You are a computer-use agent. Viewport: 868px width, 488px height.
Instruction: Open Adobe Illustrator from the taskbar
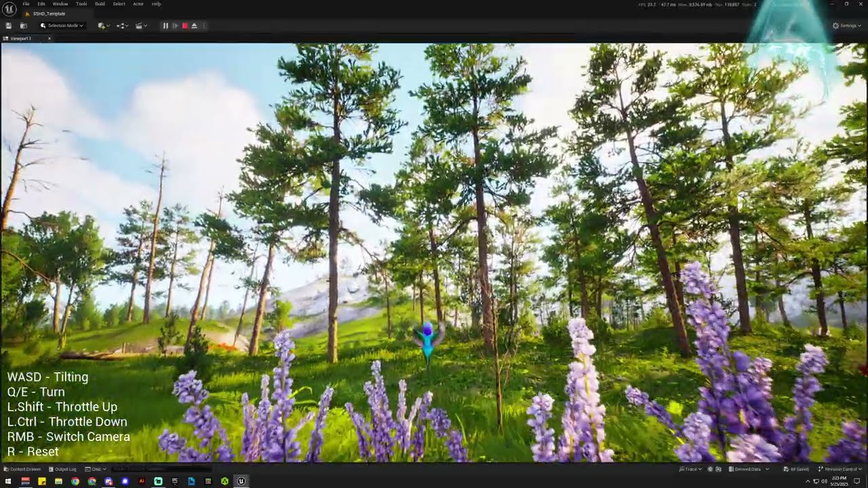point(142,481)
